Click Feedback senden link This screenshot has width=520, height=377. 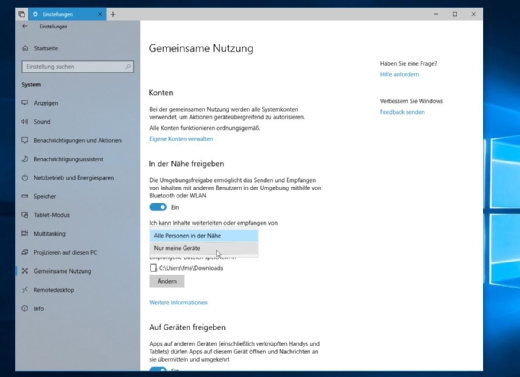click(402, 112)
